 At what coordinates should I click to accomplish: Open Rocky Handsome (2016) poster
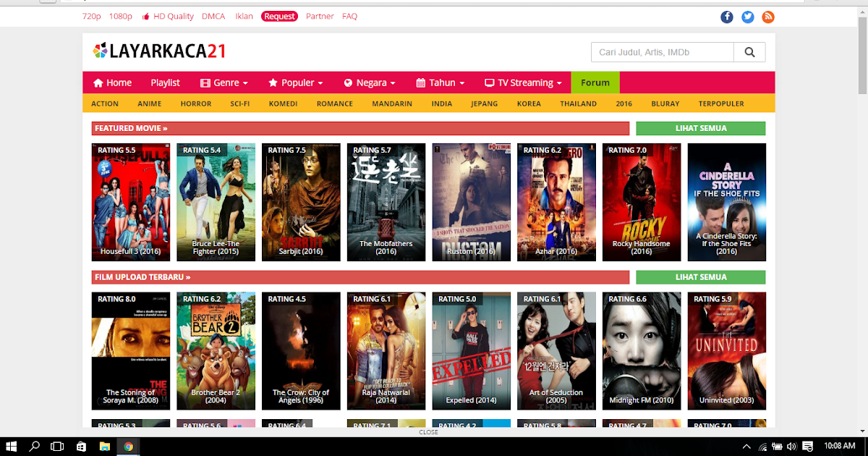642,202
